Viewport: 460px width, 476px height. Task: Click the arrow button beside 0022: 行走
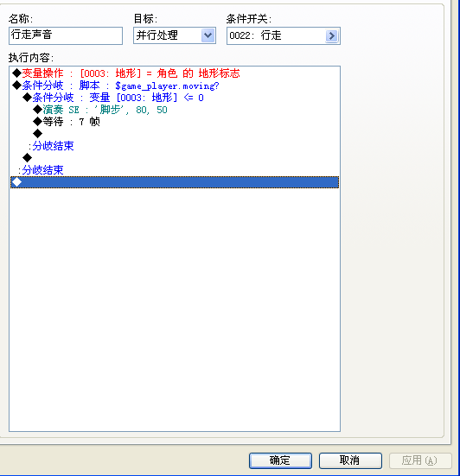pyautogui.click(x=332, y=35)
